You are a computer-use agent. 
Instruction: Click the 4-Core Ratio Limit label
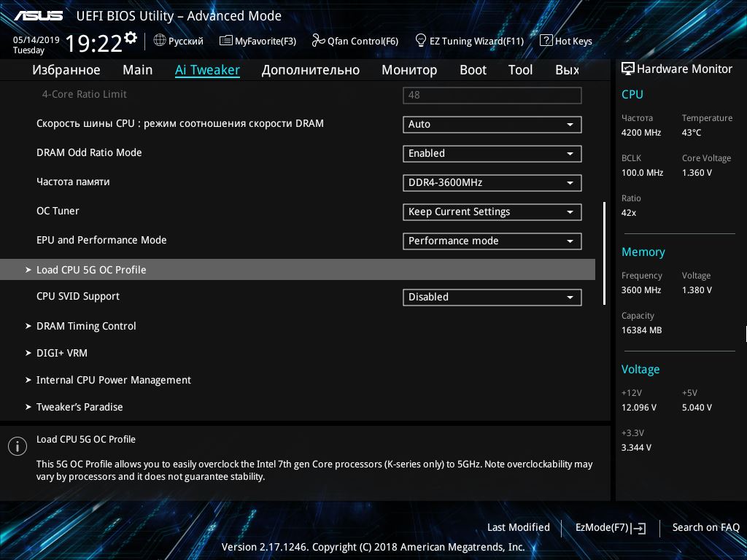(85, 94)
